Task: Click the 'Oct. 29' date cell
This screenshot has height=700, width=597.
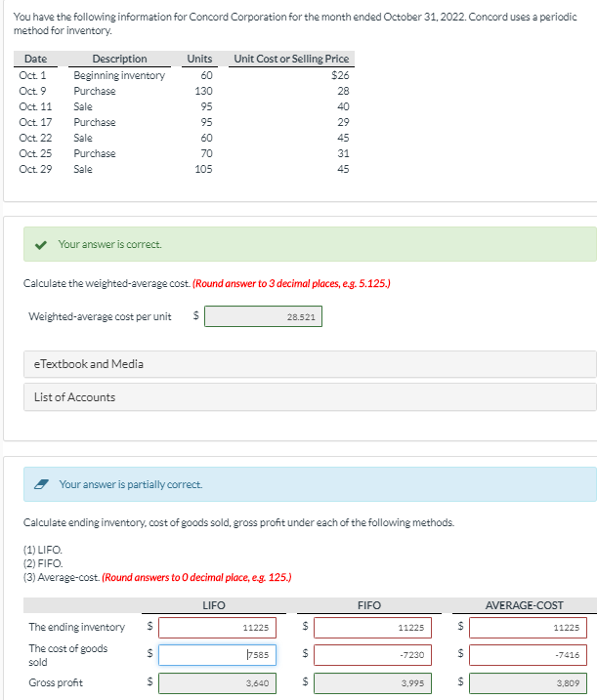Action: [35, 169]
